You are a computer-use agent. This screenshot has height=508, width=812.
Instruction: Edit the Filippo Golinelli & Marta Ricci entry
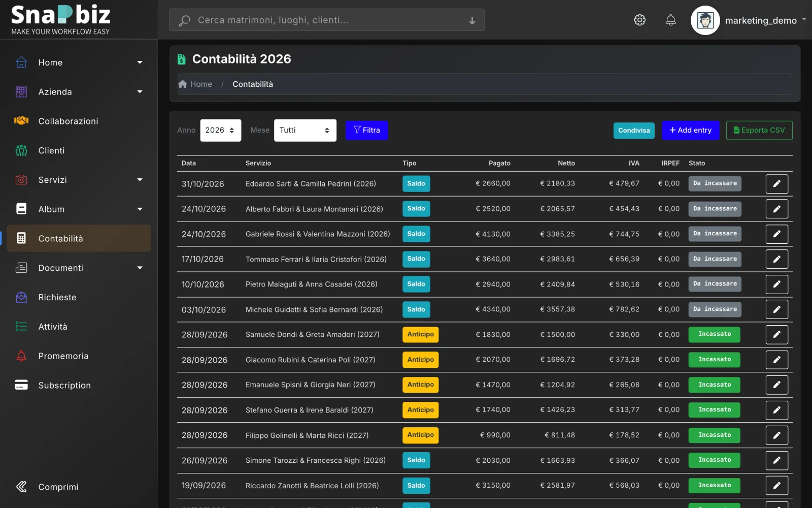776,435
